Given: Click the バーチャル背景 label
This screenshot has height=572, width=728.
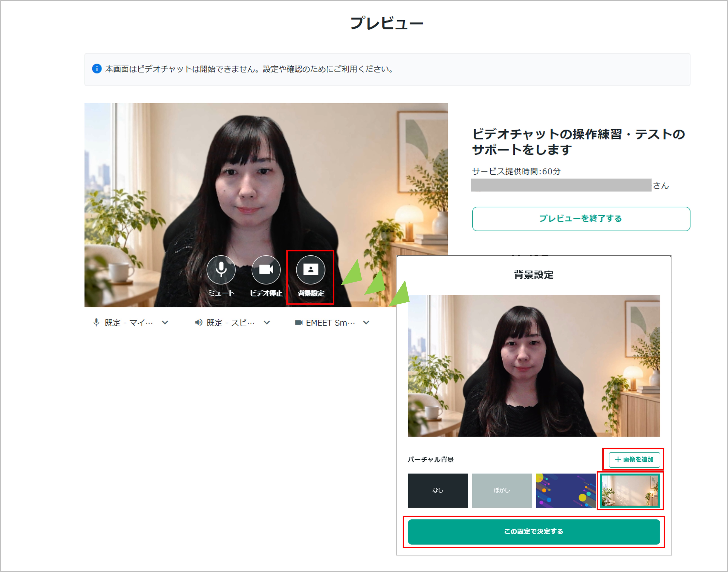Looking at the screenshot, I should pyautogui.click(x=431, y=460).
